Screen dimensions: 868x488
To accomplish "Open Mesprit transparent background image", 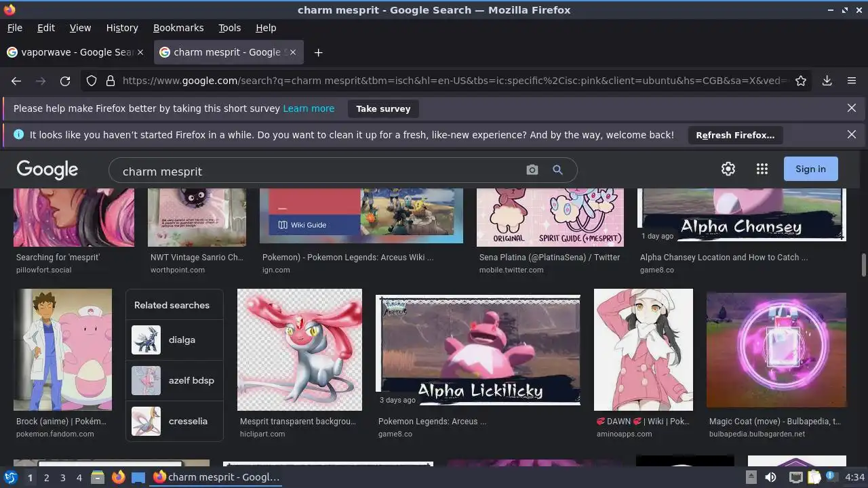I will click(x=300, y=350).
